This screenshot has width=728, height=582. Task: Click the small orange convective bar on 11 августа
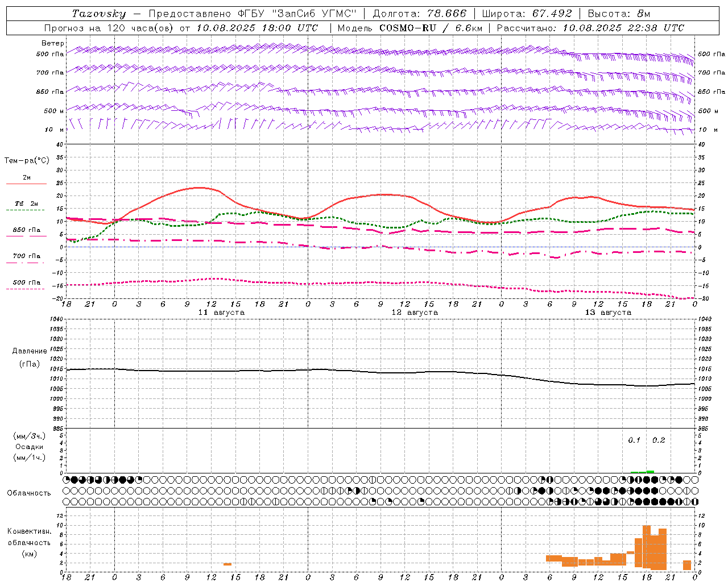tap(227, 564)
